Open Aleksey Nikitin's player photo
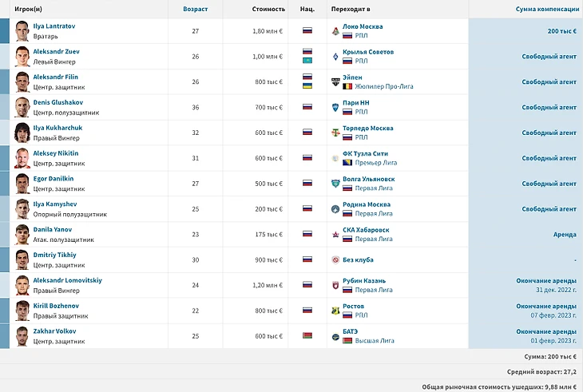The image size is (583, 392). [22, 158]
